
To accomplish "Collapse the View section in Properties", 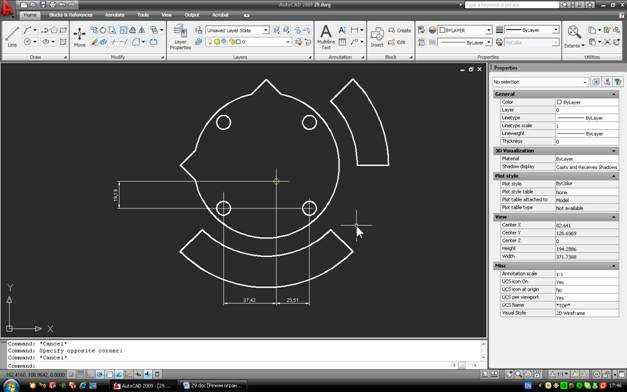I will [614, 217].
